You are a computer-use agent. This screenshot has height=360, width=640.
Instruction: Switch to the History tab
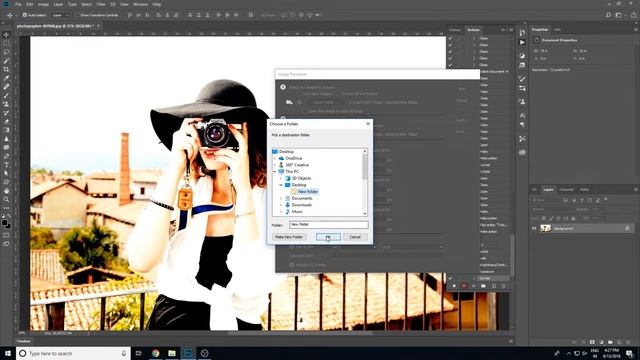455,30
